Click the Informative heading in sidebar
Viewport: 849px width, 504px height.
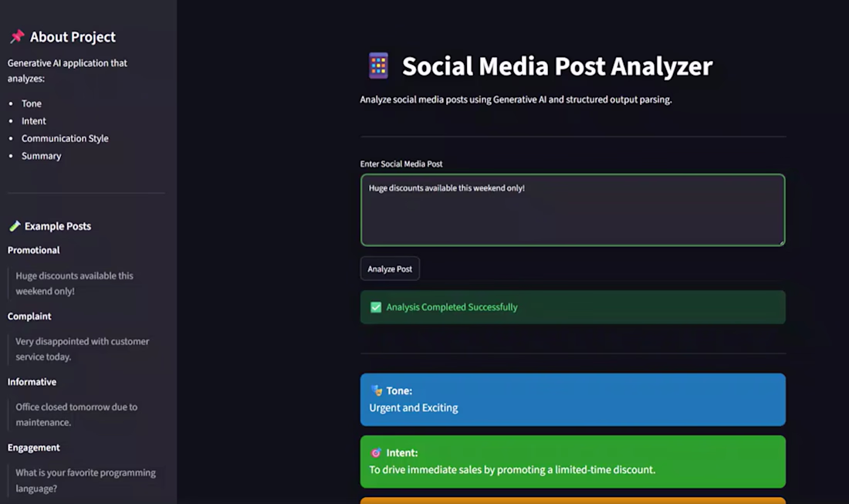tap(32, 381)
